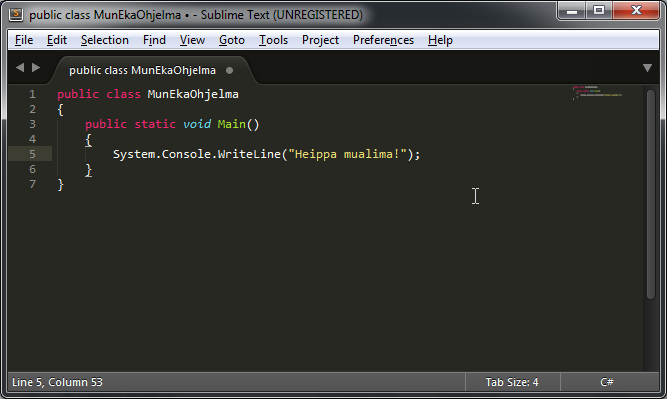Click the closing brace on line 6
This screenshot has height=399, width=667.
pos(88,169)
